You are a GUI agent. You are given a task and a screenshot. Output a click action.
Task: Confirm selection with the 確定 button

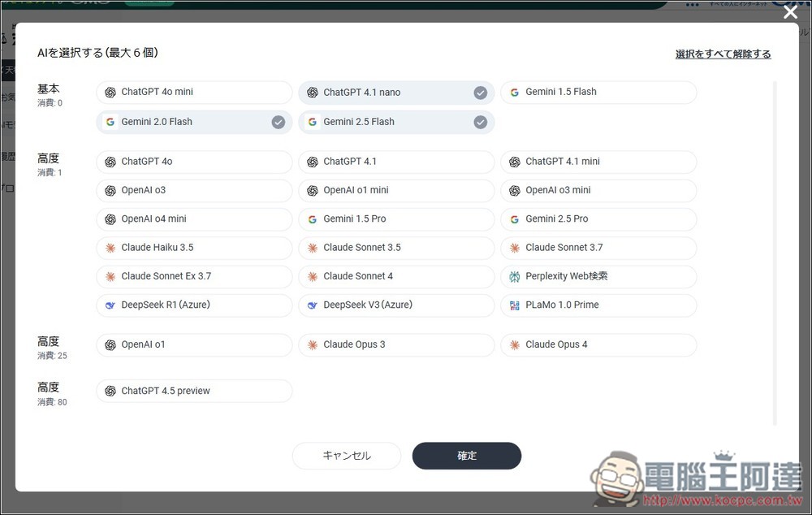coord(467,456)
